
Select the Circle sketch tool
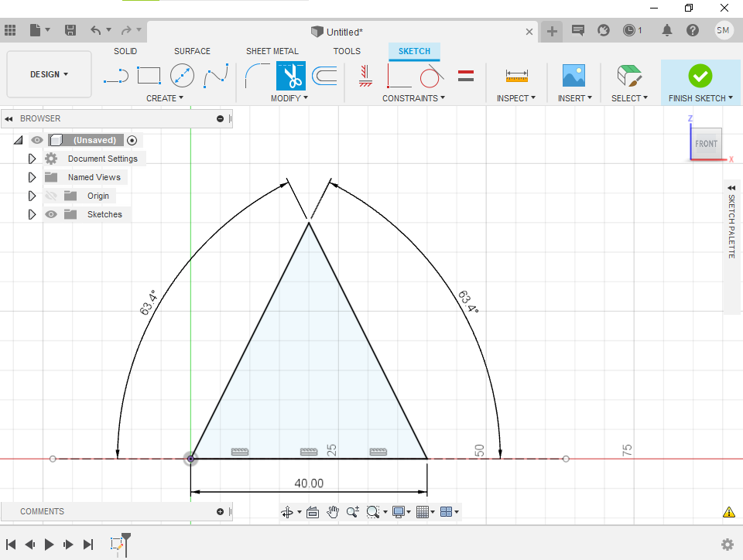(182, 75)
